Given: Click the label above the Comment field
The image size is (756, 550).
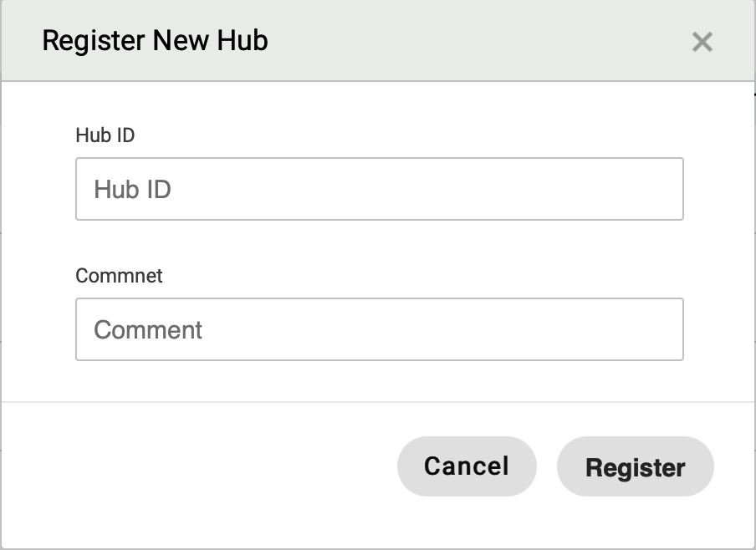Looking at the screenshot, I should pos(119,276).
